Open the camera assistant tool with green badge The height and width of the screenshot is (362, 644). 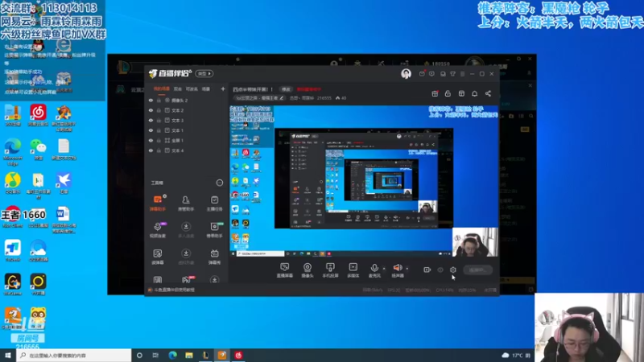click(214, 230)
